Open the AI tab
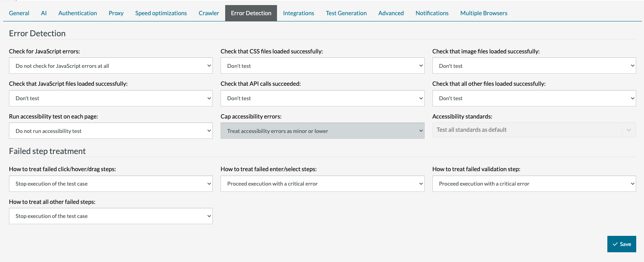The height and width of the screenshot is (262, 644). point(44,13)
